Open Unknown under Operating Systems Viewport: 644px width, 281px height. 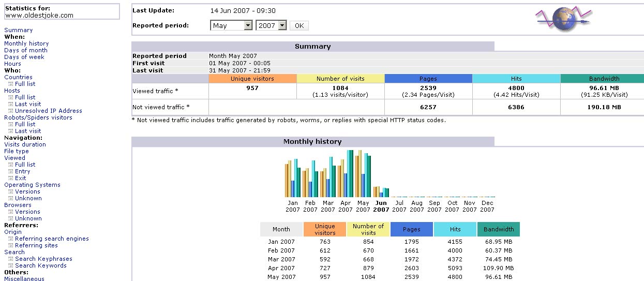click(x=28, y=198)
